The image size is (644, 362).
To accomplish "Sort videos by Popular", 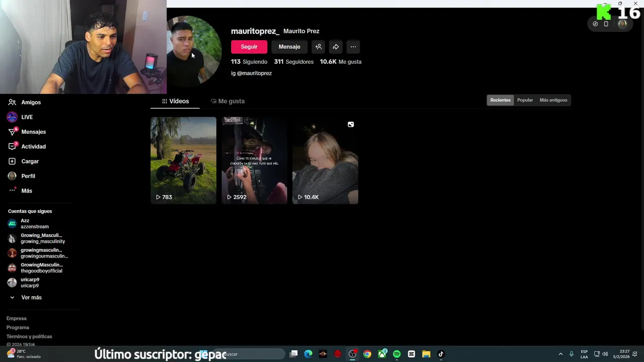I will coord(525,100).
